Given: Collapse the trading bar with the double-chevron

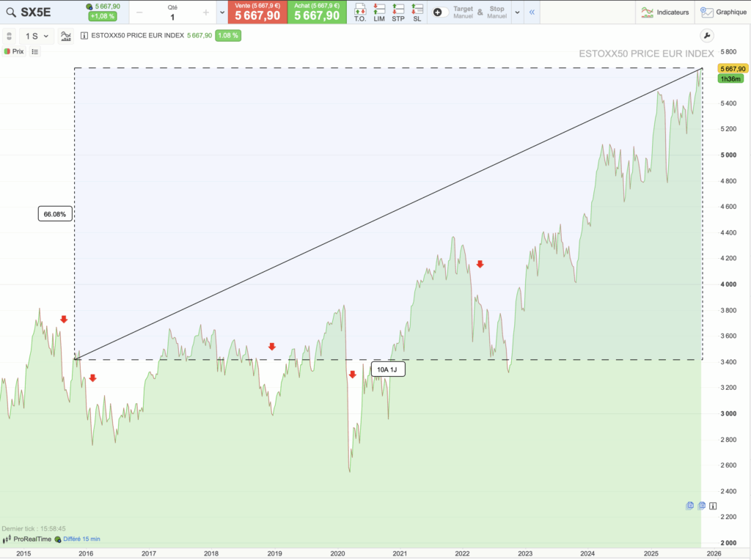Looking at the screenshot, I should pos(531,12).
